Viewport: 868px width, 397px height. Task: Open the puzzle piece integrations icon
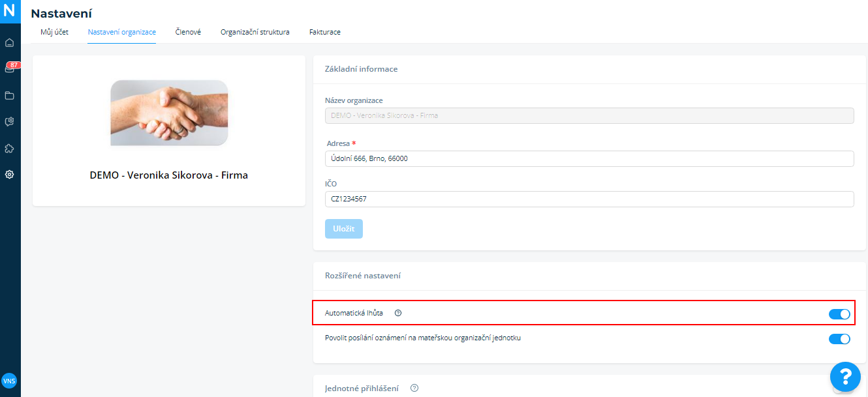[x=9, y=148]
